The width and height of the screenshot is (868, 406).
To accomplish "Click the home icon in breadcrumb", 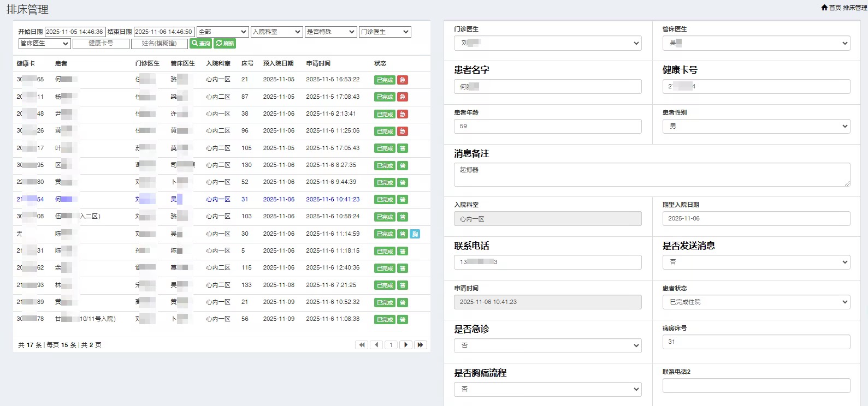I will pyautogui.click(x=824, y=8).
